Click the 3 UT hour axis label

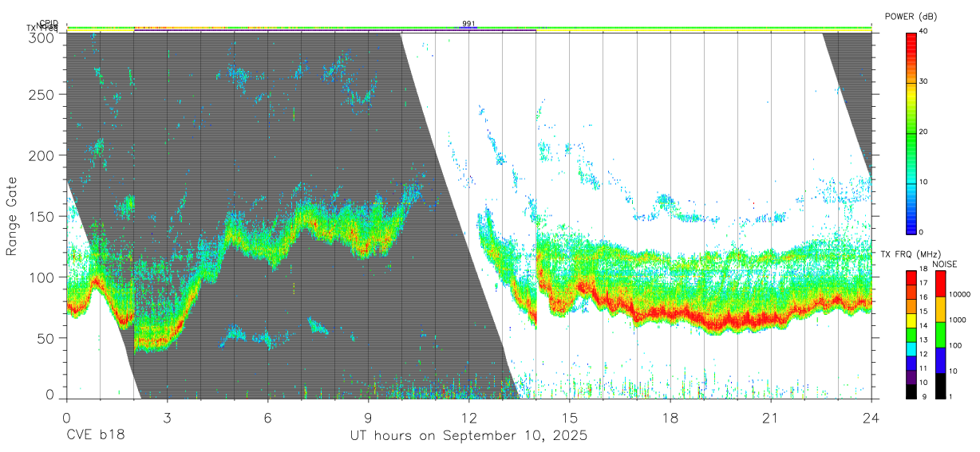point(167,418)
